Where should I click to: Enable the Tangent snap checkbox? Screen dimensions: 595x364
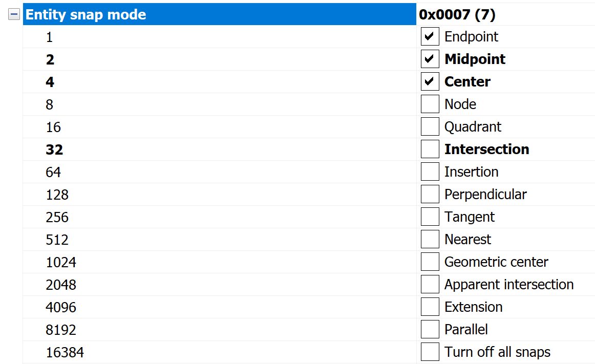click(430, 217)
